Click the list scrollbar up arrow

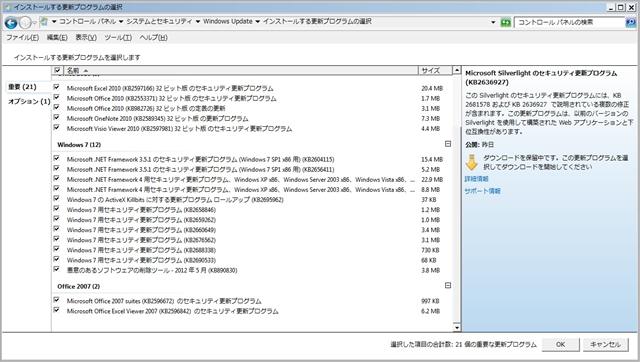tap(457, 70)
